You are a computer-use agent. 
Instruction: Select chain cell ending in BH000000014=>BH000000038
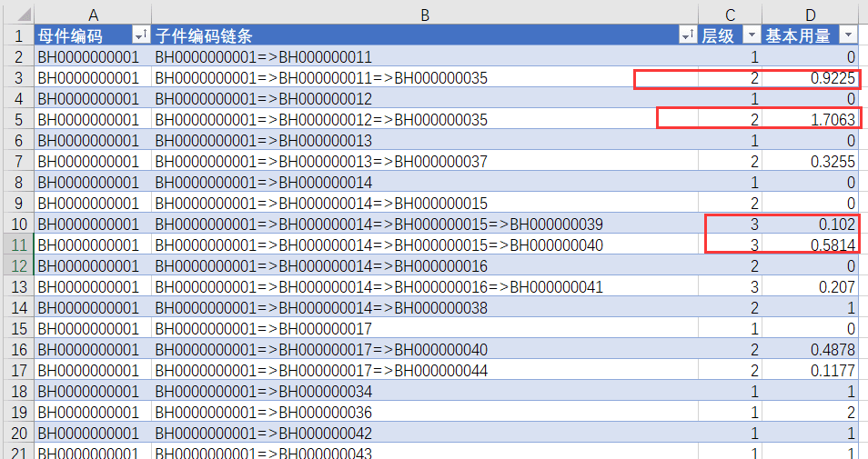pos(425,307)
